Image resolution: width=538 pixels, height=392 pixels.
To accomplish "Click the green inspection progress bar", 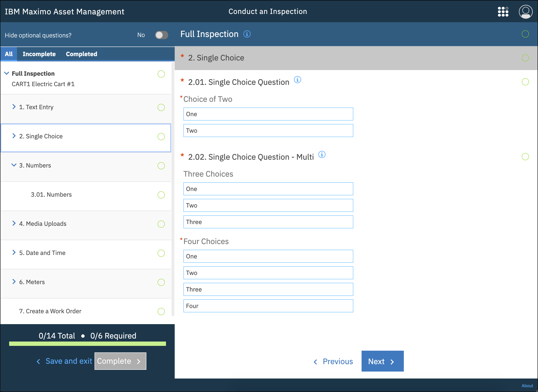I will tap(87, 344).
